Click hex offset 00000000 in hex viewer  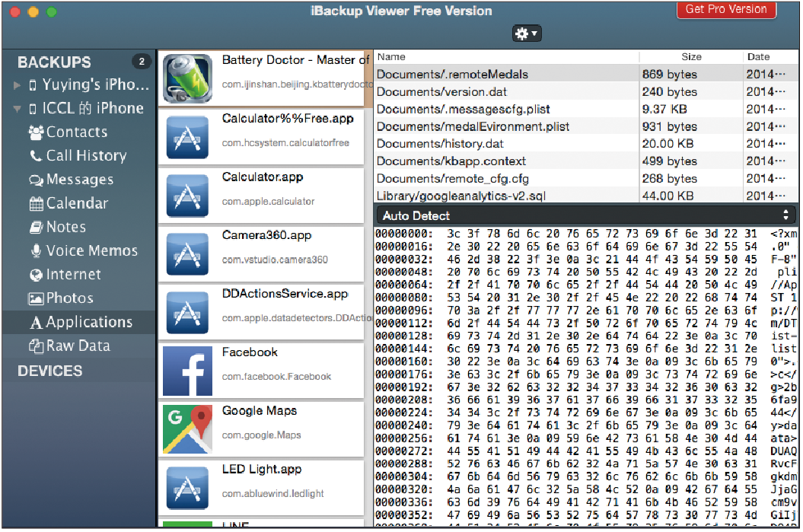point(404,234)
